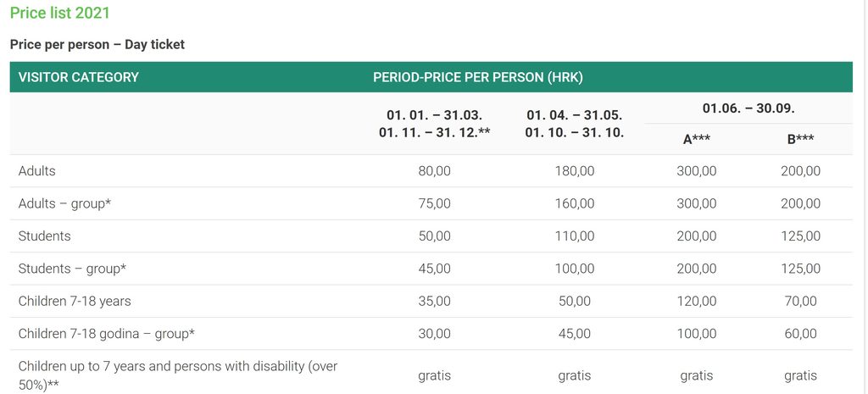Click the B*** column subheader
This screenshot has height=394, width=868.
point(800,140)
